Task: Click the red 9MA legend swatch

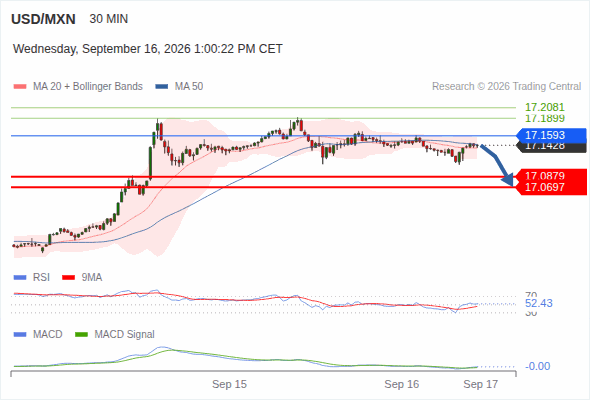Action: (68, 278)
